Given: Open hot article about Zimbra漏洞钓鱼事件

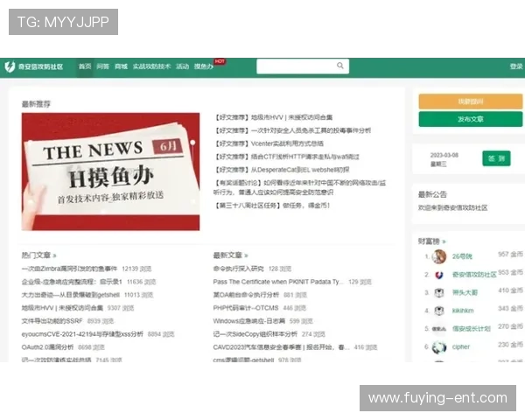Looking at the screenshot, I should coord(69,269).
